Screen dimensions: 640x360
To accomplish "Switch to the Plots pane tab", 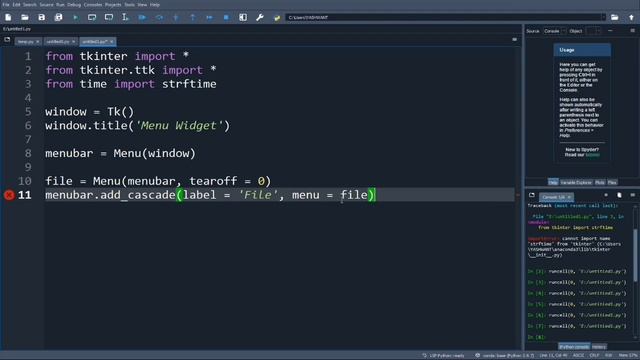I will (600, 182).
